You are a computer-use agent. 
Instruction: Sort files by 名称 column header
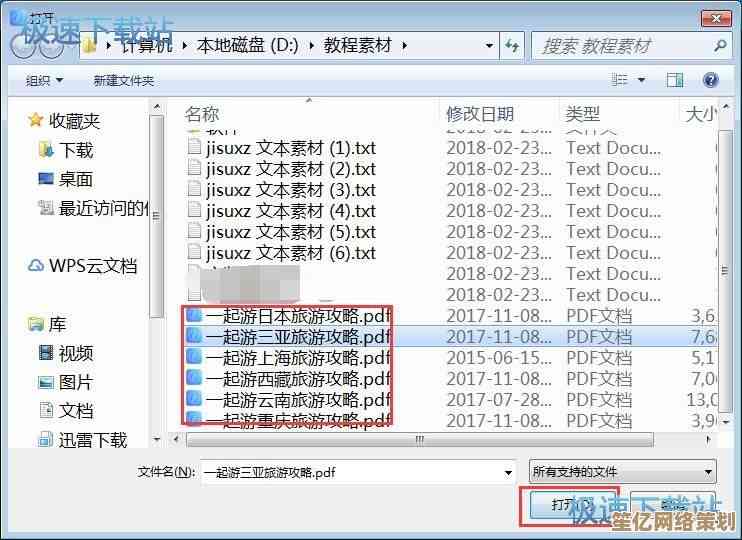[x=202, y=114]
